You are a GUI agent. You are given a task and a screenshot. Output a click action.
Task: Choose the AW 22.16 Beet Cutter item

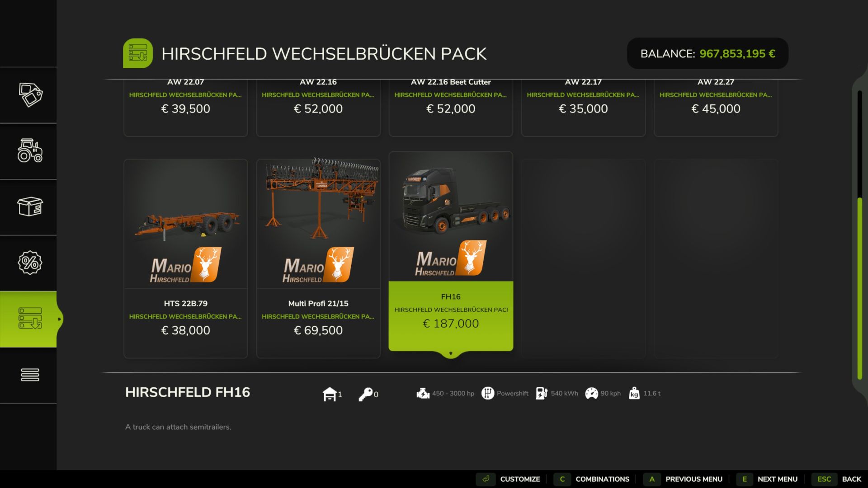pyautogui.click(x=451, y=108)
